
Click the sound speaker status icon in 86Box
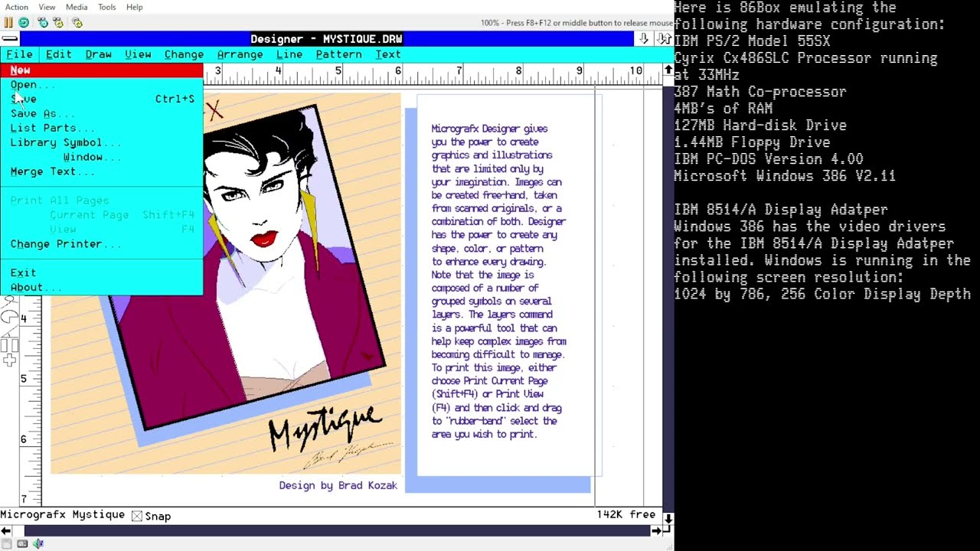pos(38,544)
